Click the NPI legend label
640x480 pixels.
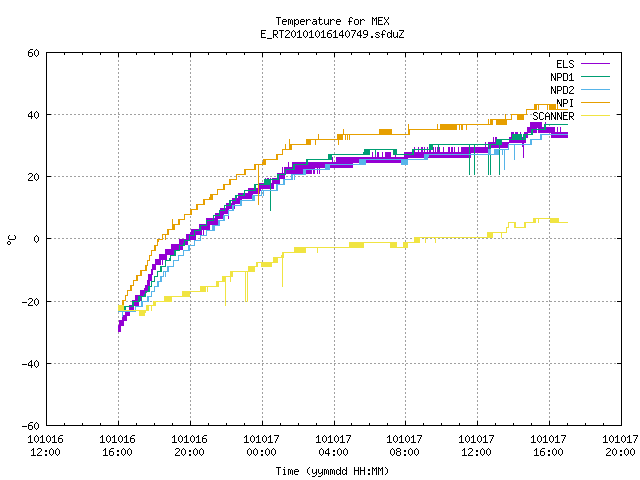565,103
